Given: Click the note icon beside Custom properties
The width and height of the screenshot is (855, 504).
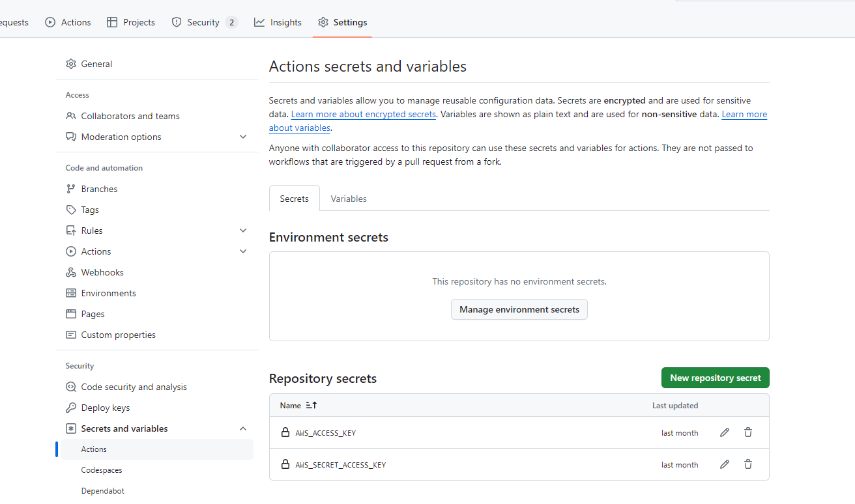Looking at the screenshot, I should point(71,335).
